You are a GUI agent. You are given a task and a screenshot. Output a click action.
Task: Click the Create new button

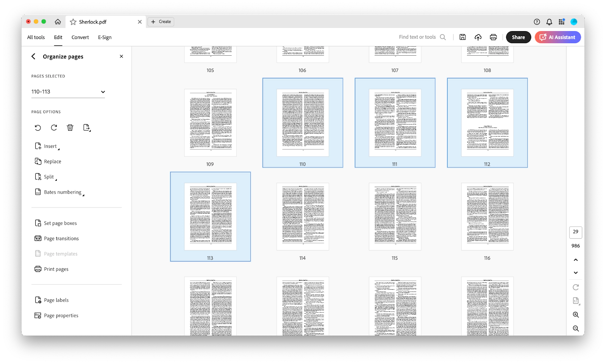tap(161, 22)
